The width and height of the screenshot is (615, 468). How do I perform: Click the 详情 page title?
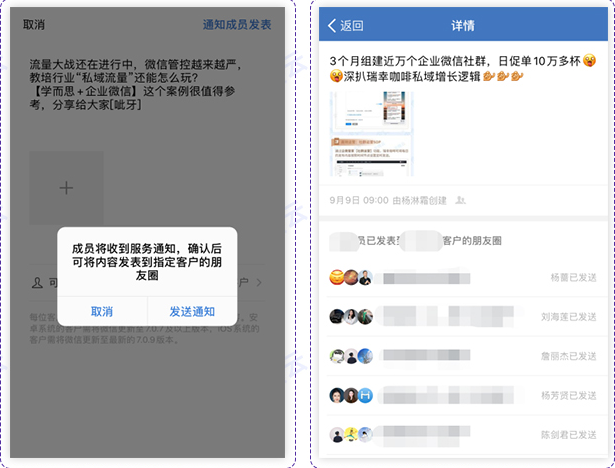tap(463, 25)
